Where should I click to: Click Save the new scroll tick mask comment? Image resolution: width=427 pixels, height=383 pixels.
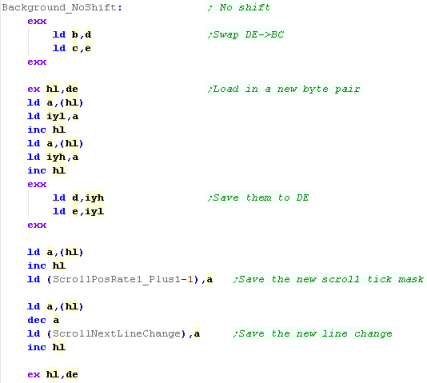tap(329, 279)
